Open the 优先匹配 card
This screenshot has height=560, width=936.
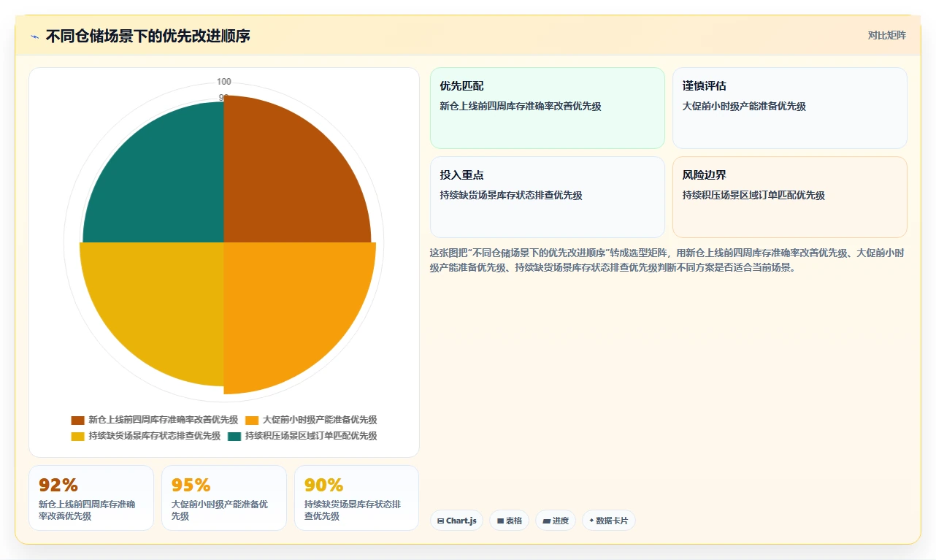click(548, 108)
